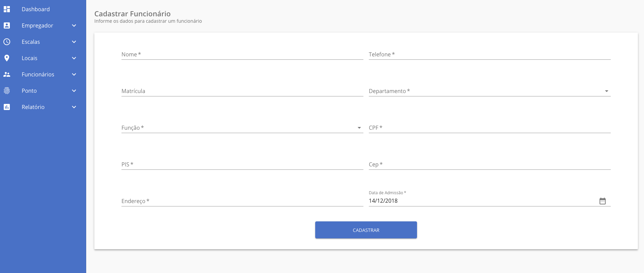Expand the Empregador submenu chevron
This screenshot has height=273, width=644.
(74, 25)
